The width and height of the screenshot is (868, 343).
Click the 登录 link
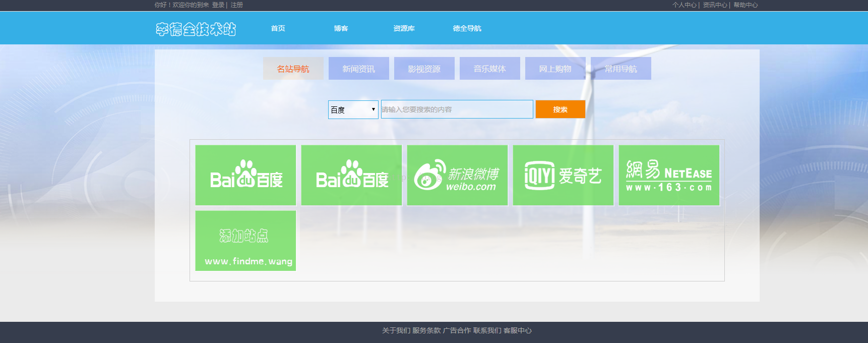coord(218,5)
